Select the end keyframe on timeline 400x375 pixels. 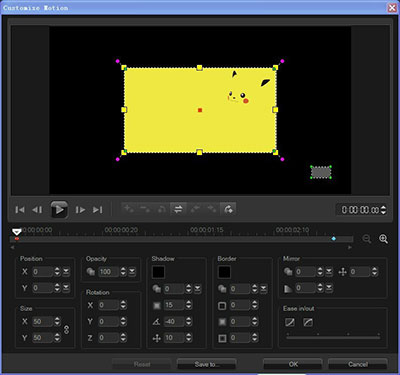(x=334, y=239)
